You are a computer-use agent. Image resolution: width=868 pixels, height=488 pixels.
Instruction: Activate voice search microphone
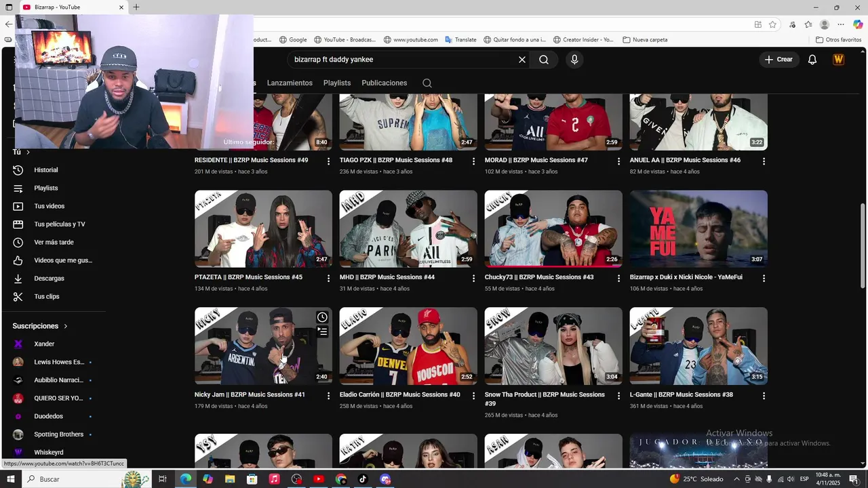(574, 60)
